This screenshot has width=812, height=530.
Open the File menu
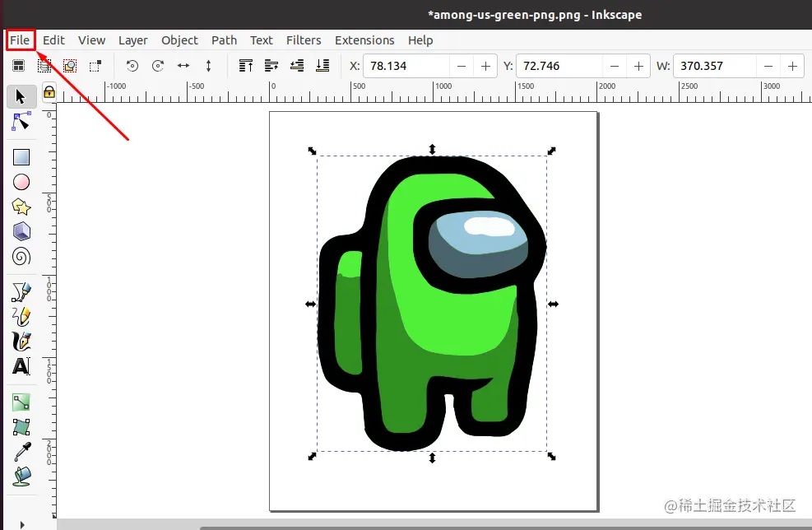tap(21, 40)
